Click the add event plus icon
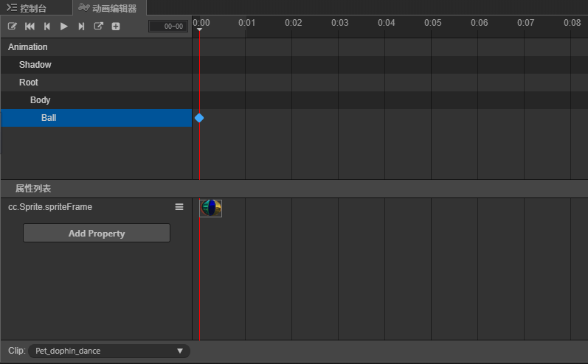Viewport: 588px width, 364px height. 116,27
